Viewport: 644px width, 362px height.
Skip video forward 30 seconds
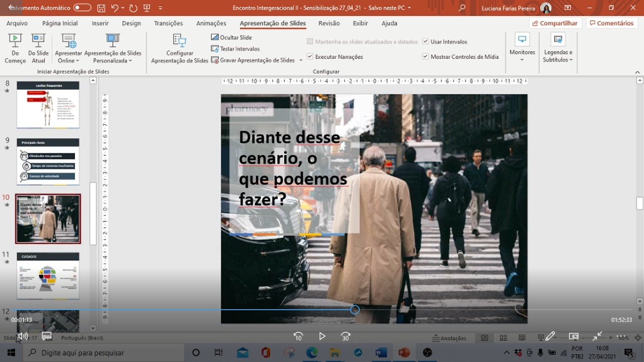coord(345,336)
